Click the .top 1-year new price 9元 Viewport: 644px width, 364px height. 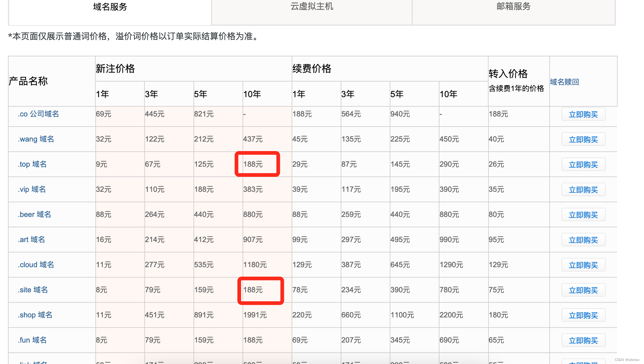(102, 164)
